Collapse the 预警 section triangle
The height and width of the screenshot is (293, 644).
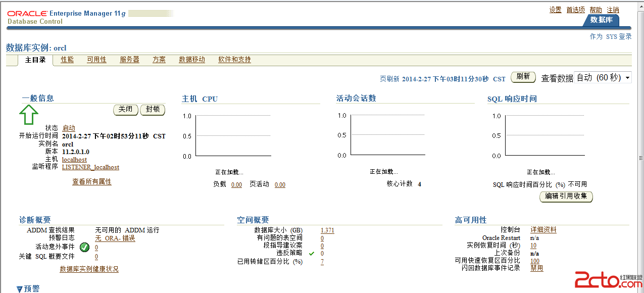[19, 289]
